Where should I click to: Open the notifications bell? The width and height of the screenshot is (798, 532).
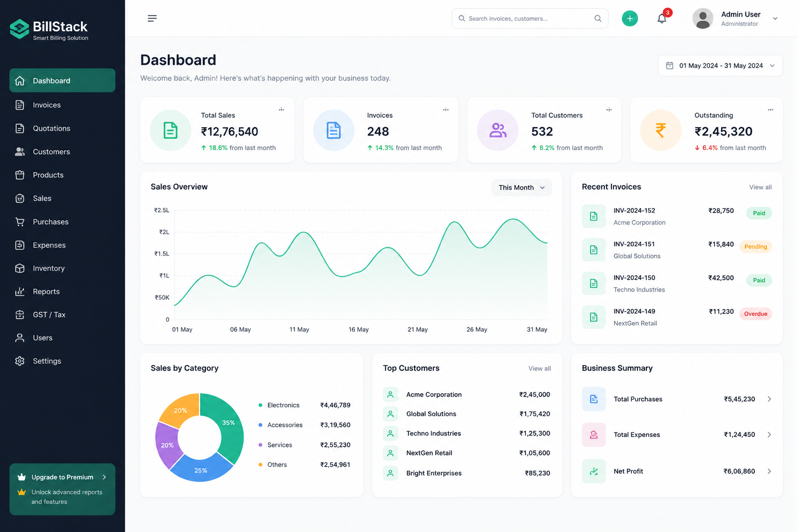662,19
